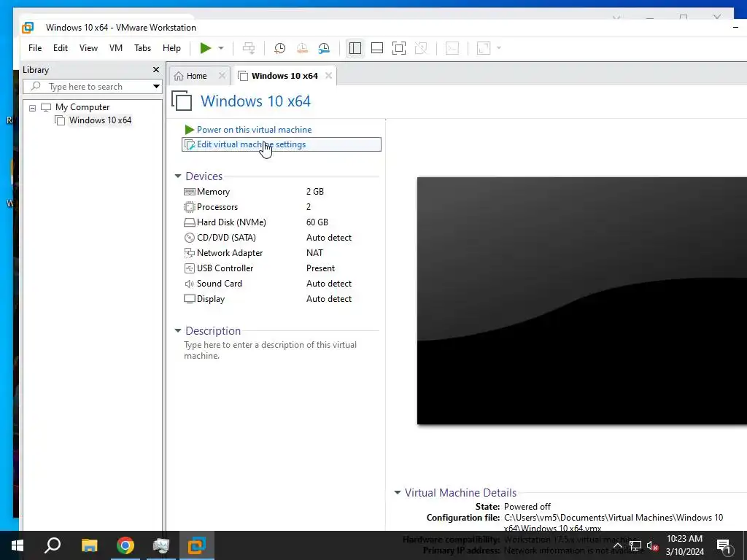Open the File menu
Viewport: 747px width, 560px height.
(35, 48)
